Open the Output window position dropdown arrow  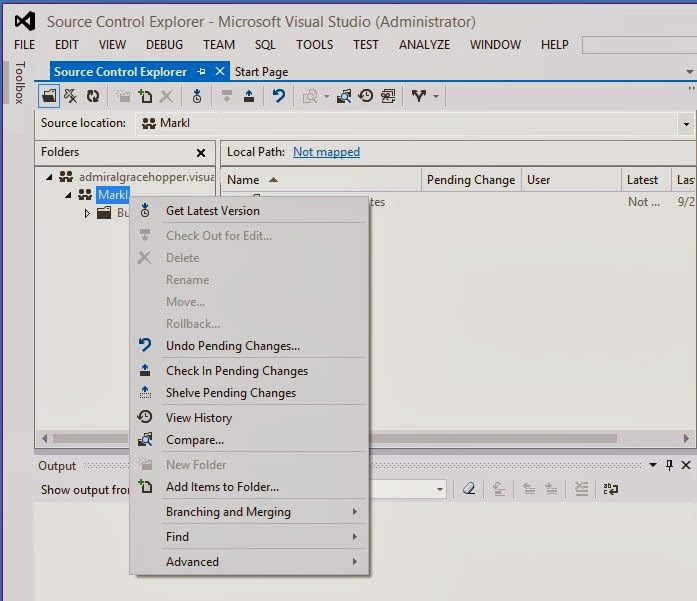[x=653, y=465]
